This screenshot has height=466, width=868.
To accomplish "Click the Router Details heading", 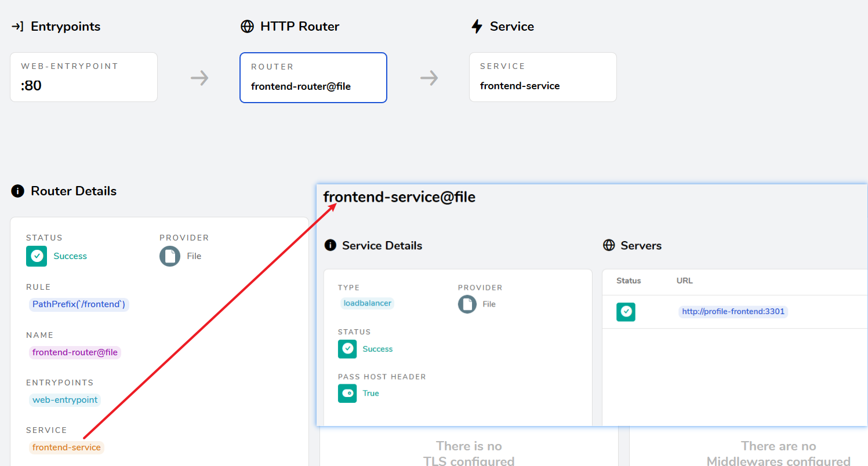I will (74, 191).
